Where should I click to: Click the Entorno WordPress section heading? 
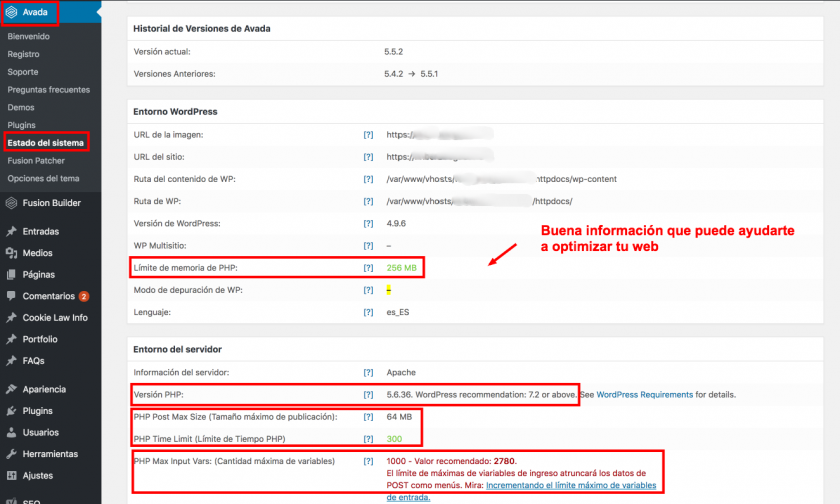pos(175,112)
